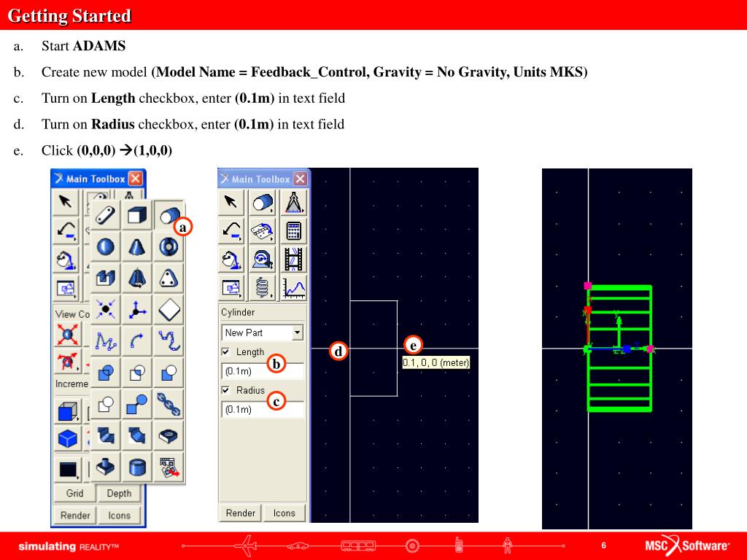Click Icons in the Cylinder toolbox
This screenshot has height=560, width=747.
coord(284,513)
